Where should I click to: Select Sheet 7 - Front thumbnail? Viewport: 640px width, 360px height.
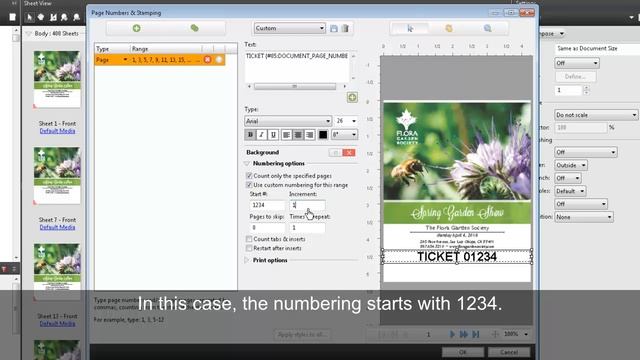click(x=57, y=176)
